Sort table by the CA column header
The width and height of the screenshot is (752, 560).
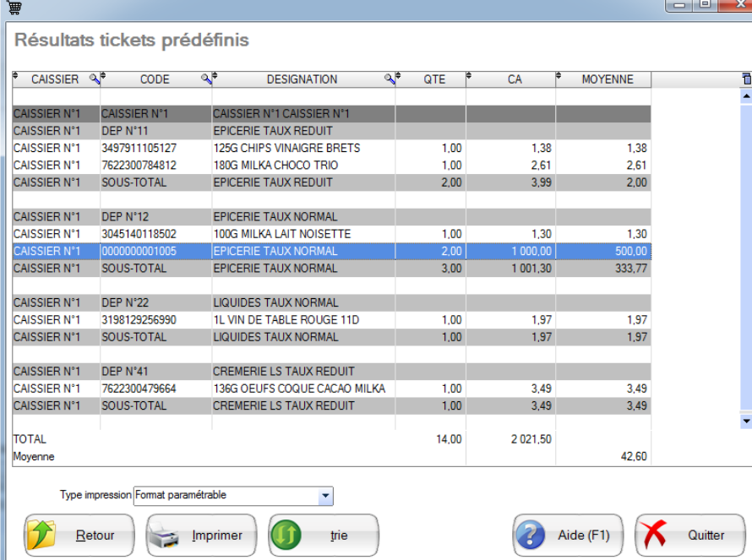[x=515, y=79]
